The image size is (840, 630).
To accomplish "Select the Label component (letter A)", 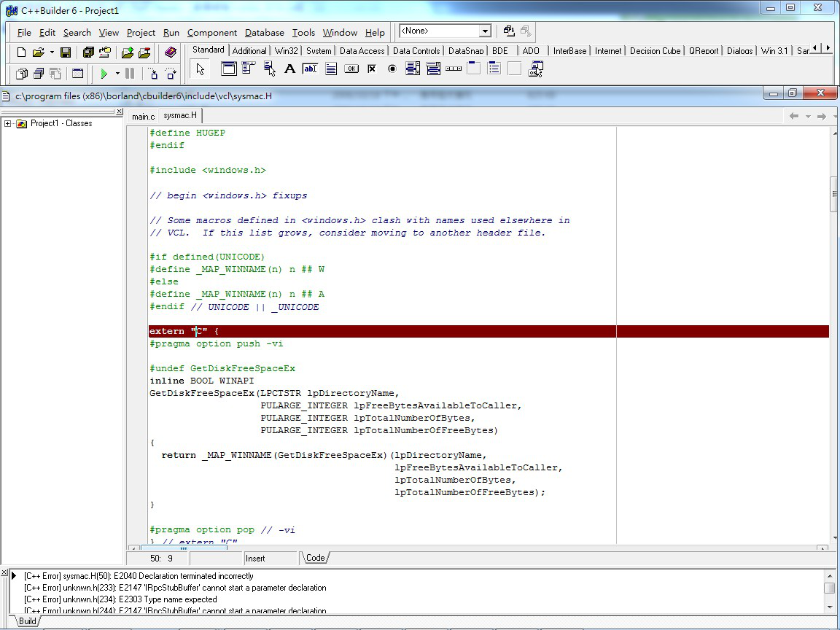I will pos(289,69).
